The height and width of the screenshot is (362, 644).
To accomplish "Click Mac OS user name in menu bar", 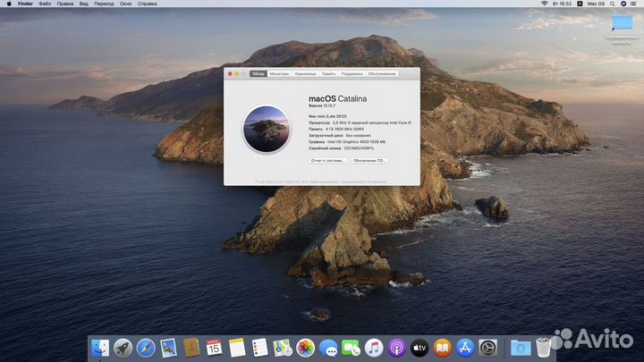I will pyautogui.click(x=596, y=4).
